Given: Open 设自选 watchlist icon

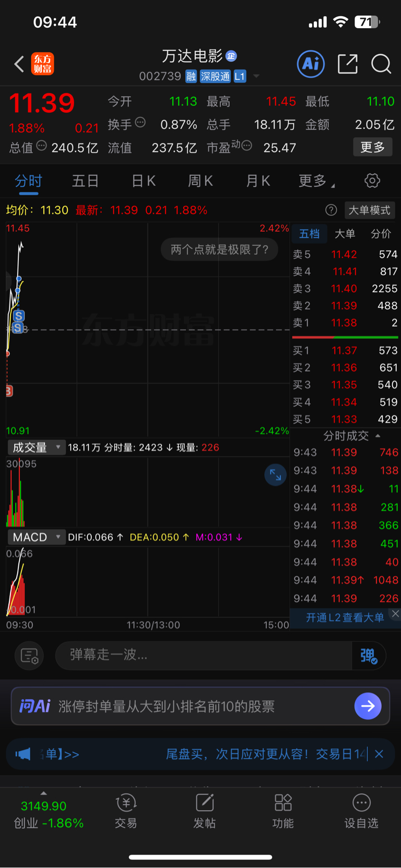Looking at the screenshot, I should (x=361, y=811).
